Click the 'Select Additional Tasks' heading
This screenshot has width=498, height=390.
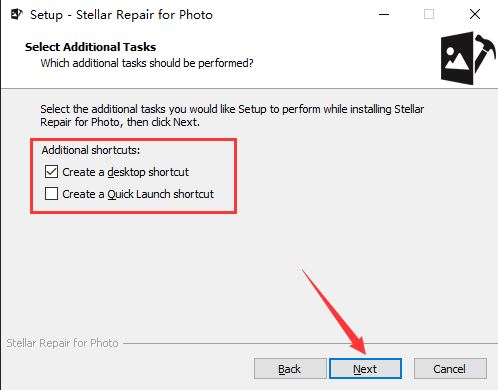pos(90,47)
